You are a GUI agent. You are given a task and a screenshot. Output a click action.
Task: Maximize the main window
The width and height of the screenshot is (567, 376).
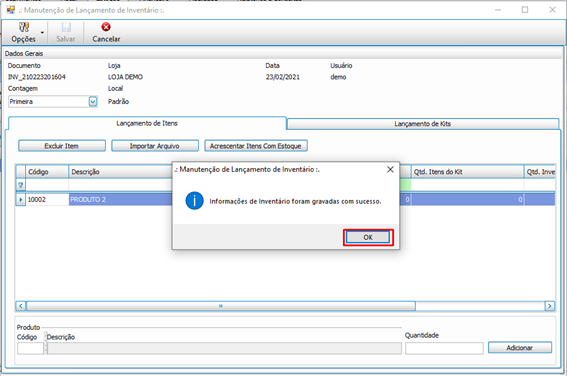[525, 10]
